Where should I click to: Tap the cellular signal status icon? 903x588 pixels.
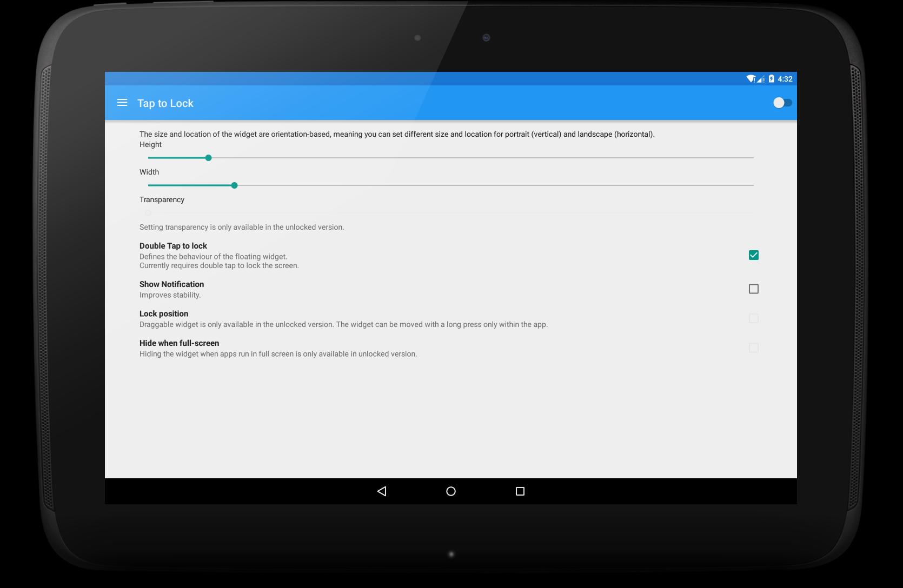click(x=761, y=79)
